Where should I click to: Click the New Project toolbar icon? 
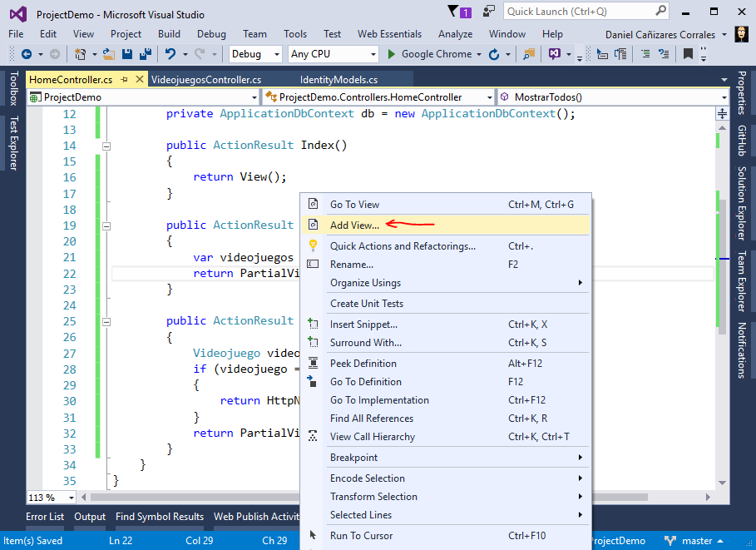pos(78,55)
